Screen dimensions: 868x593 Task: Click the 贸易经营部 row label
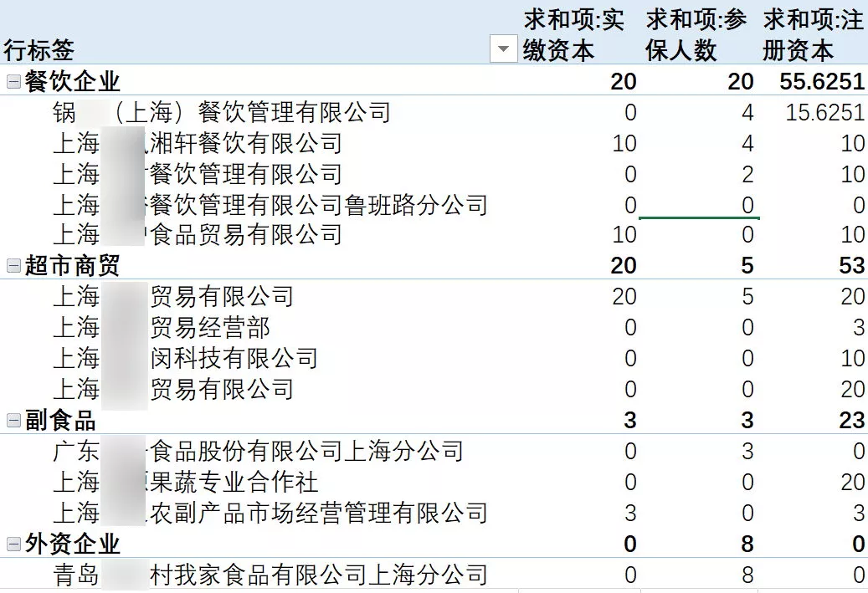point(209,328)
